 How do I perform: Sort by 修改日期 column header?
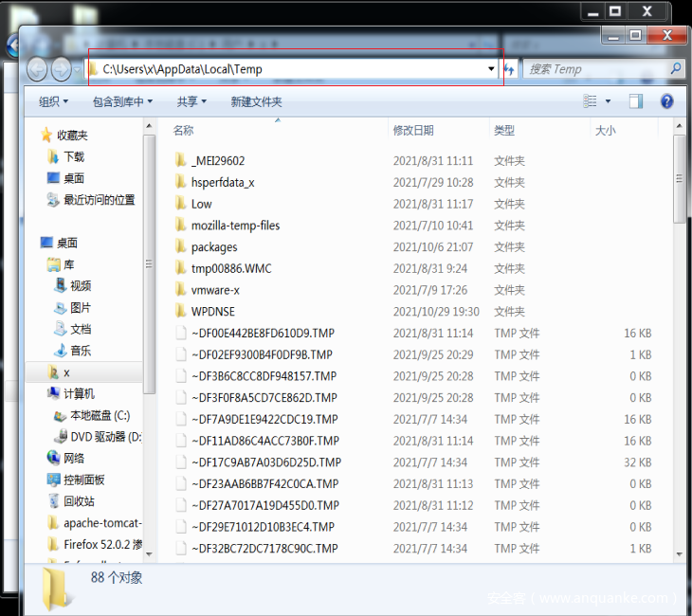coord(413,131)
